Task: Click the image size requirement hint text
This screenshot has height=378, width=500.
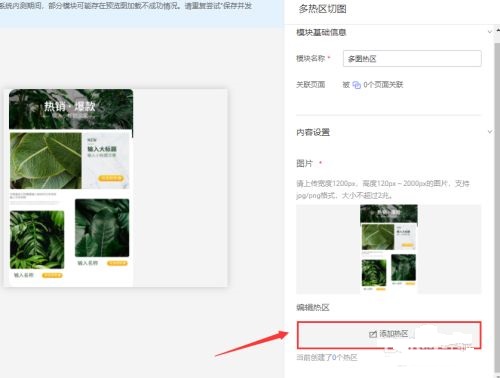Action: 383,189
